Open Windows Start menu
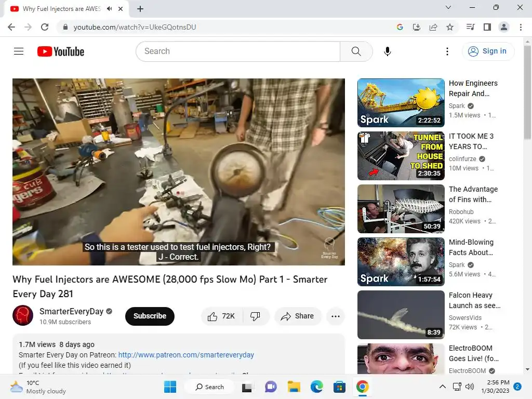The image size is (532, 399). (x=170, y=387)
